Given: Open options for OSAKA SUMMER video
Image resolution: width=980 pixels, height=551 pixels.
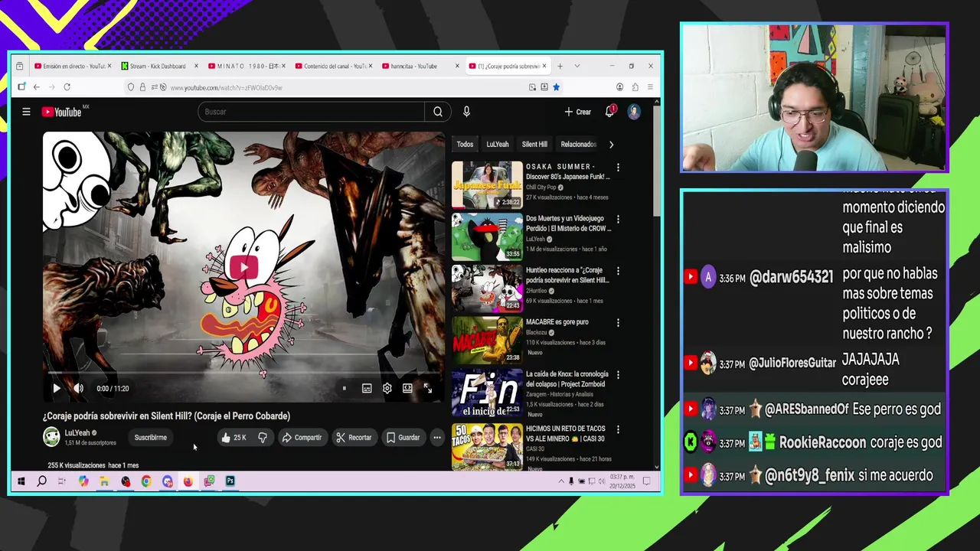Looking at the screenshot, I should [618, 168].
